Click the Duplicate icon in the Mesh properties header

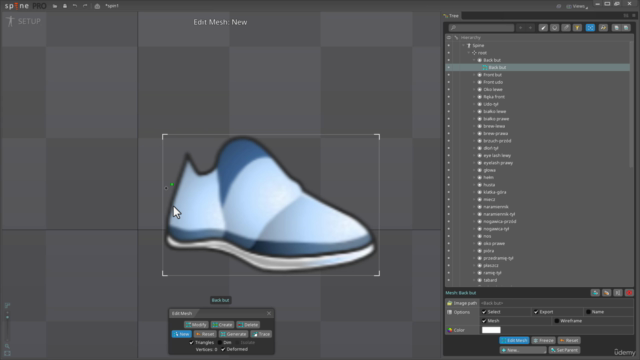click(595, 293)
